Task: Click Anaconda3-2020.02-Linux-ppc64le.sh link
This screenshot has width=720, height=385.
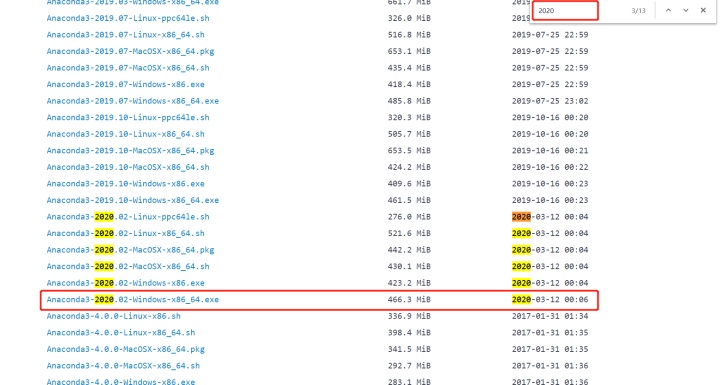Action: point(128,217)
